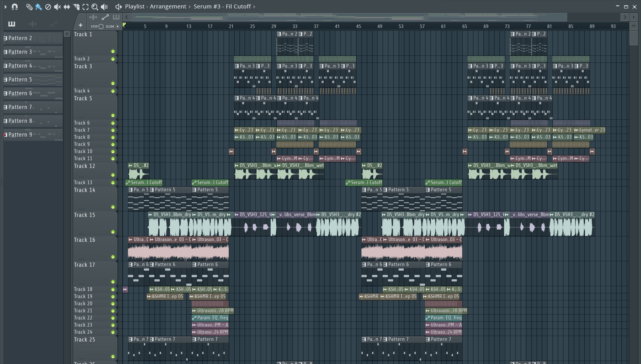Screen dimensions: 641x364
Task: Focus audio clips with the waveform icon
Action: click(93, 17)
